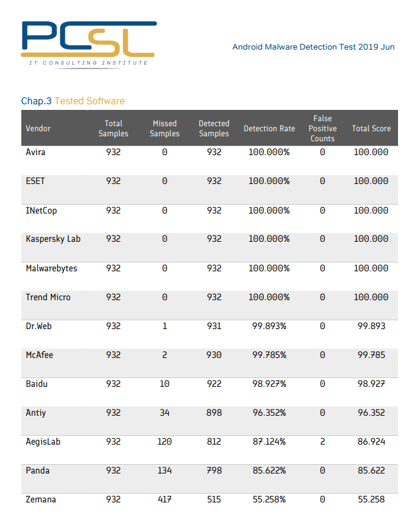
Task: Select McAfee's missed samples value
Action: [164, 355]
